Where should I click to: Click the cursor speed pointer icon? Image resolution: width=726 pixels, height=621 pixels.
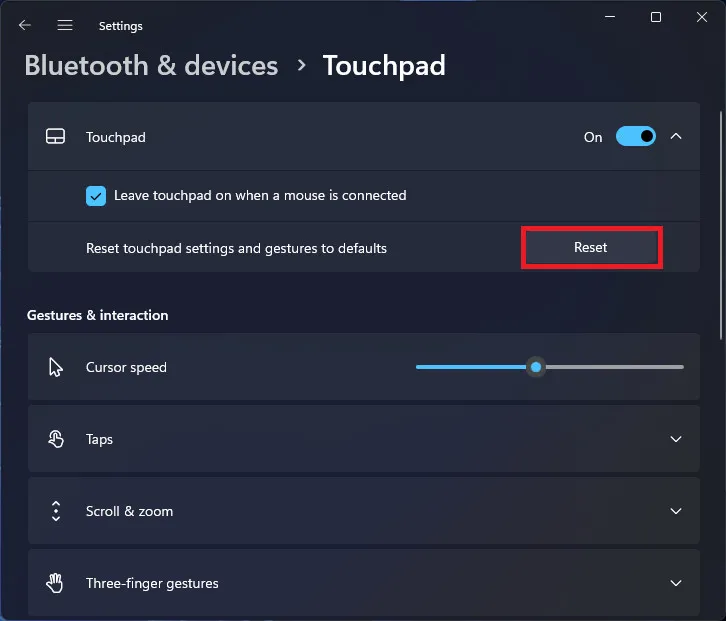coord(56,367)
